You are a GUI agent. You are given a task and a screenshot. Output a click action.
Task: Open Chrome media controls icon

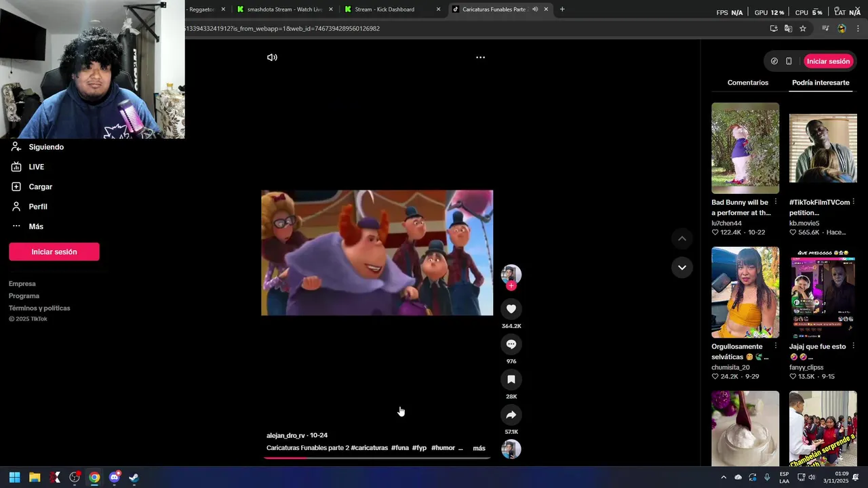coord(825,28)
